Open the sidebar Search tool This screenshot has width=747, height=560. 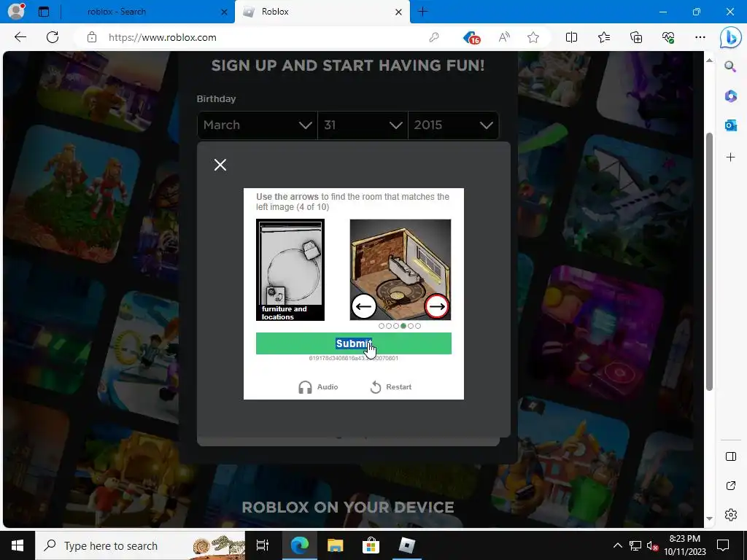730,66
